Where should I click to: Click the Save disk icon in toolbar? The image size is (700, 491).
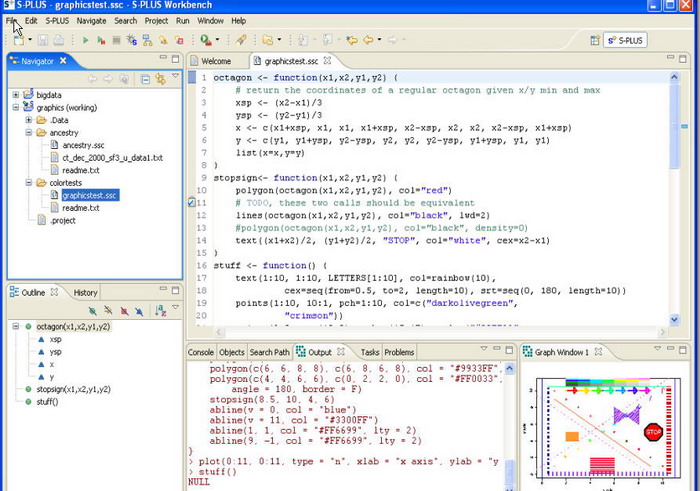43,40
